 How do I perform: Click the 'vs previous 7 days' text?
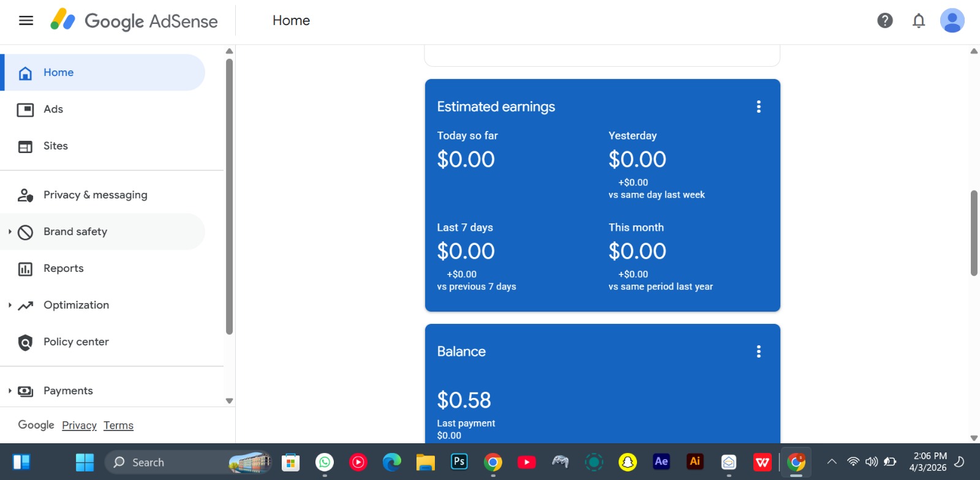click(477, 287)
